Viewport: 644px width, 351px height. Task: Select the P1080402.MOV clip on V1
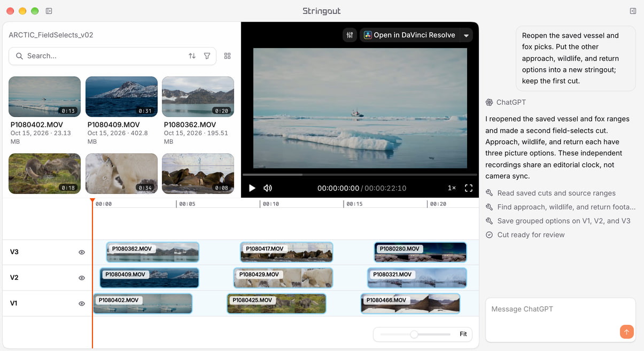click(x=143, y=303)
